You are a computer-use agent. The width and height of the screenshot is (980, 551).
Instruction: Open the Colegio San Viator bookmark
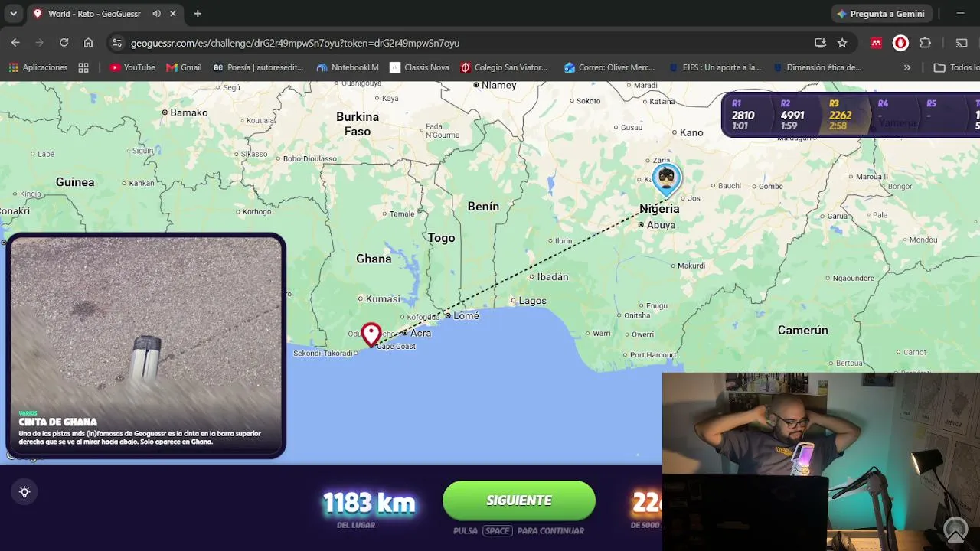coord(504,67)
